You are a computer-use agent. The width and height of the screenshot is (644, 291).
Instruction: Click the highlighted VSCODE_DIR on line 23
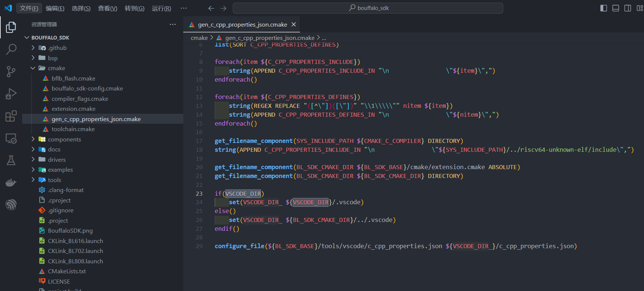(243, 194)
